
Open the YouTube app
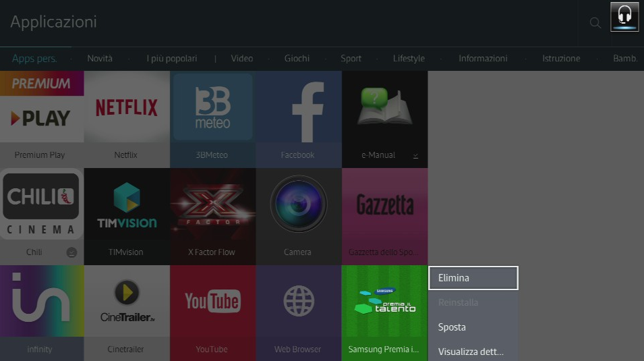212,313
